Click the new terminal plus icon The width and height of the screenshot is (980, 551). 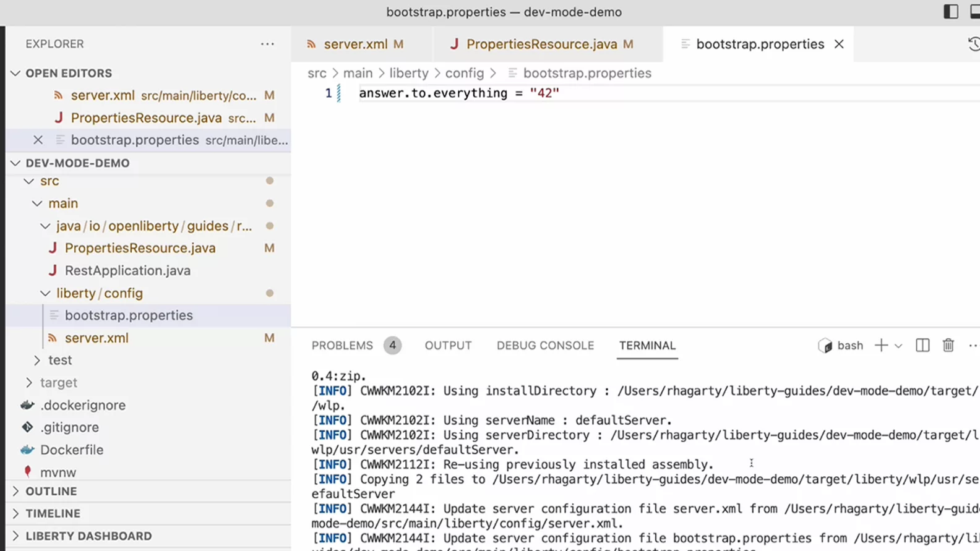pyautogui.click(x=881, y=346)
